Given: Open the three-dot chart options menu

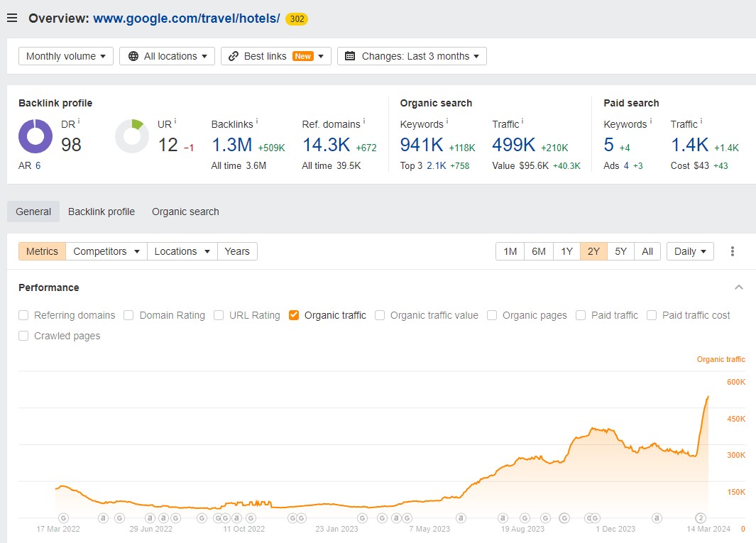Looking at the screenshot, I should 733,251.
